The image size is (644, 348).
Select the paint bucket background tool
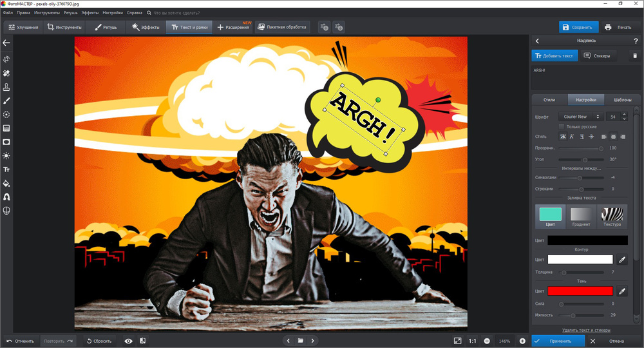[x=6, y=183]
